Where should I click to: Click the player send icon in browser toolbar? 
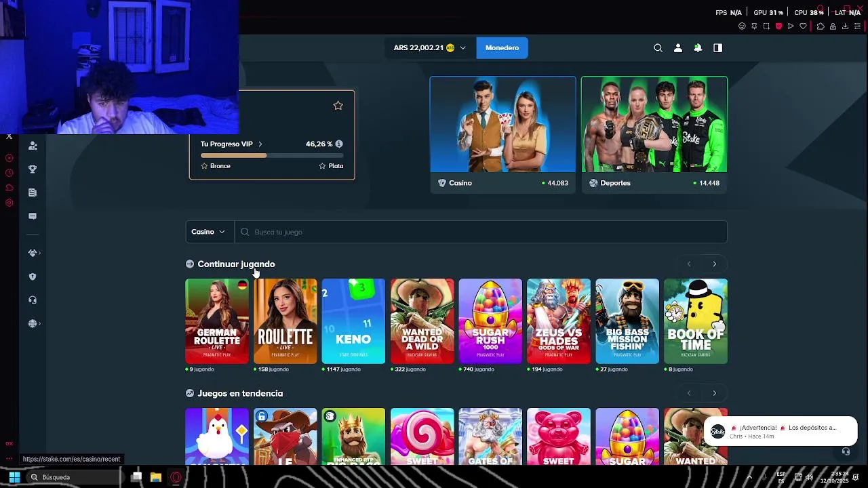tap(791, 26)
